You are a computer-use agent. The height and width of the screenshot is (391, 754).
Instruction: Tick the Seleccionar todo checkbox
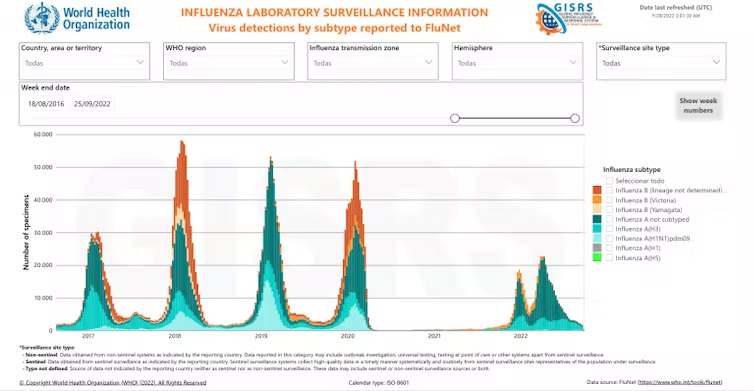pos(609,181)
